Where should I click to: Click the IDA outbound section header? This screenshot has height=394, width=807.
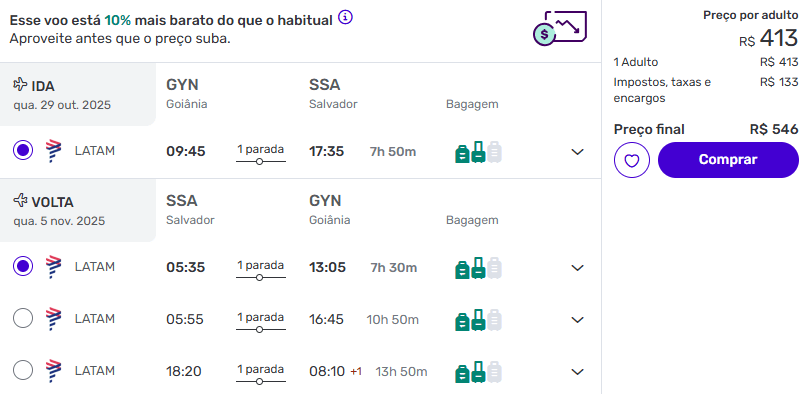pos(78,94)
